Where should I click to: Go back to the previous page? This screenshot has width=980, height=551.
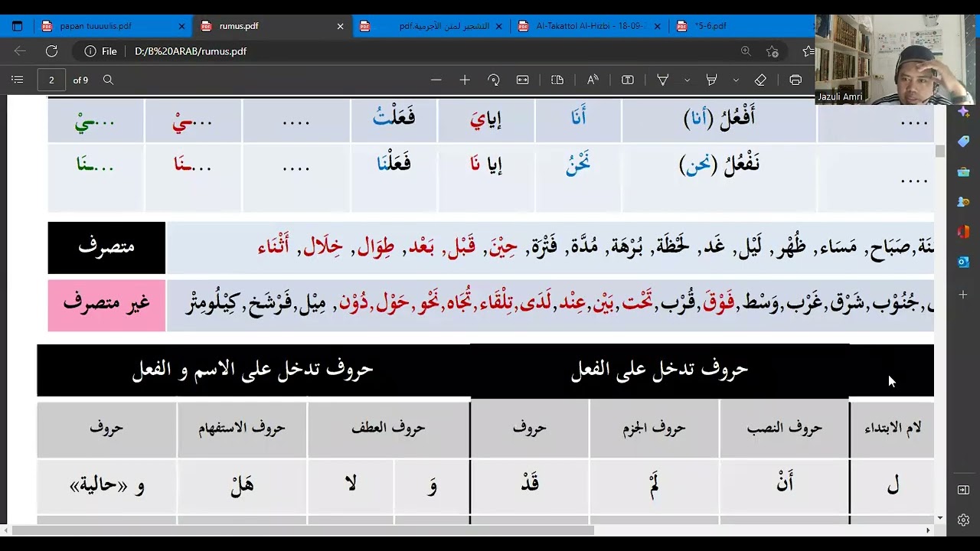point(20,51)
